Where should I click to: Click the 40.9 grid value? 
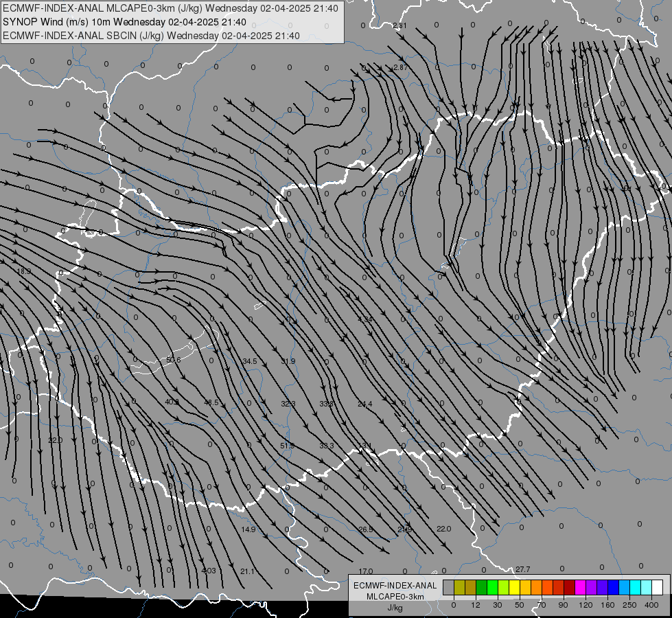(172, 402)
